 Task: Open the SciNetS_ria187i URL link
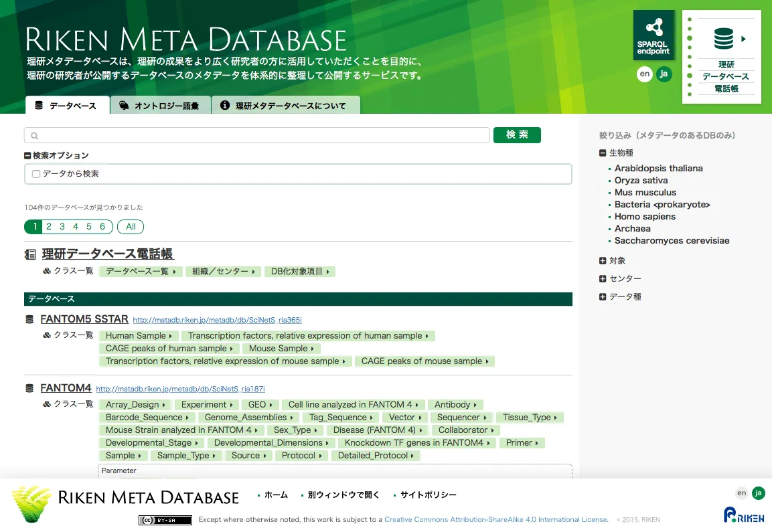[180, 389]
